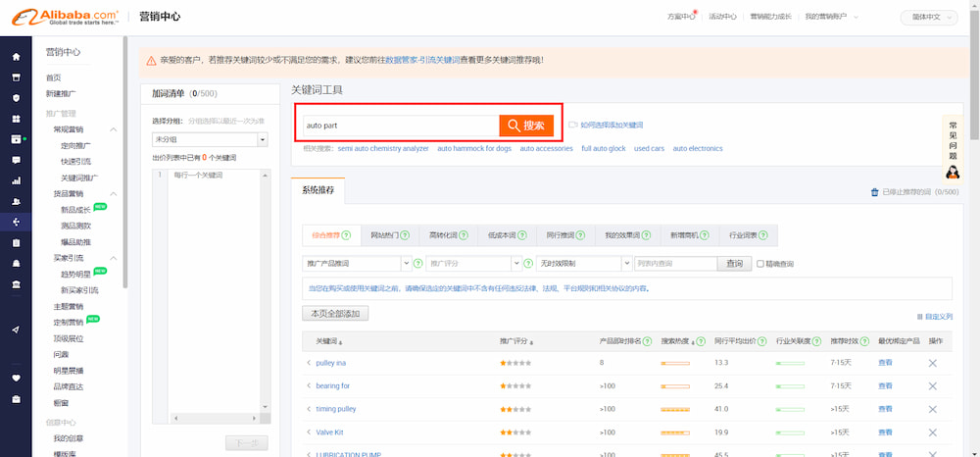Image resolution: width=980 pixels, height=457 pixels.
Task: Click help icon next to 行业关联度 column
Action: (x=816, y=341)
